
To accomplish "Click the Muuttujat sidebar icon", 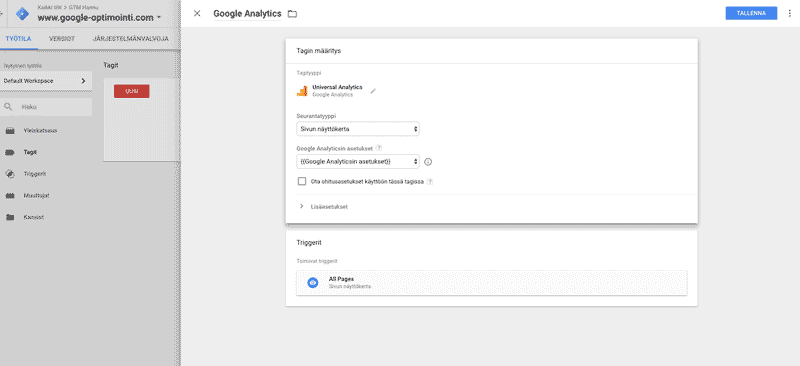I will (10, 196).
